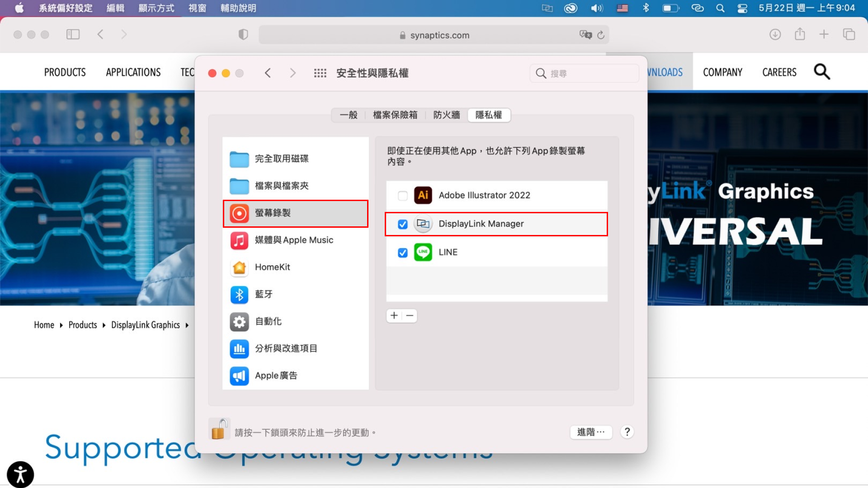This screenshot has width=868, height=488.
Task: Click the menu bar Bluetooth icon
Action: (x=646, y=8)
